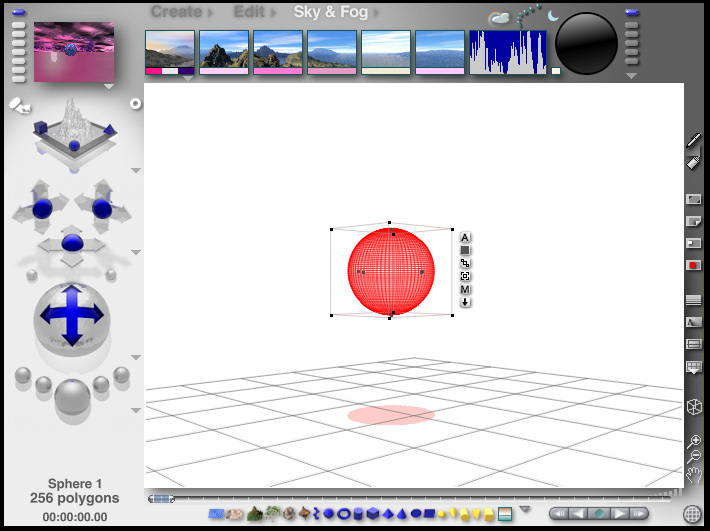710x531 pixels.
Task: Select blue cylinder objects icon
Action: (358, 514)
